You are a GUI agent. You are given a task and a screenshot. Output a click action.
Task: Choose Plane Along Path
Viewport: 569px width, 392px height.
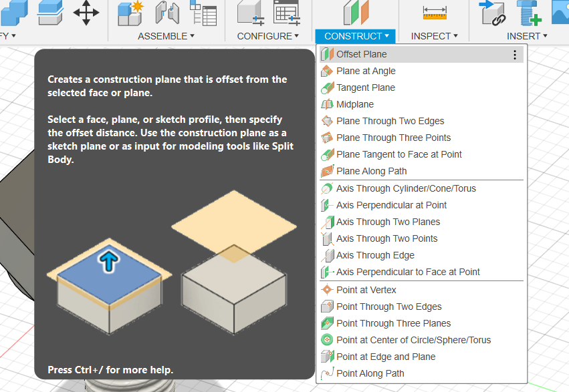[x=421, y=171]
